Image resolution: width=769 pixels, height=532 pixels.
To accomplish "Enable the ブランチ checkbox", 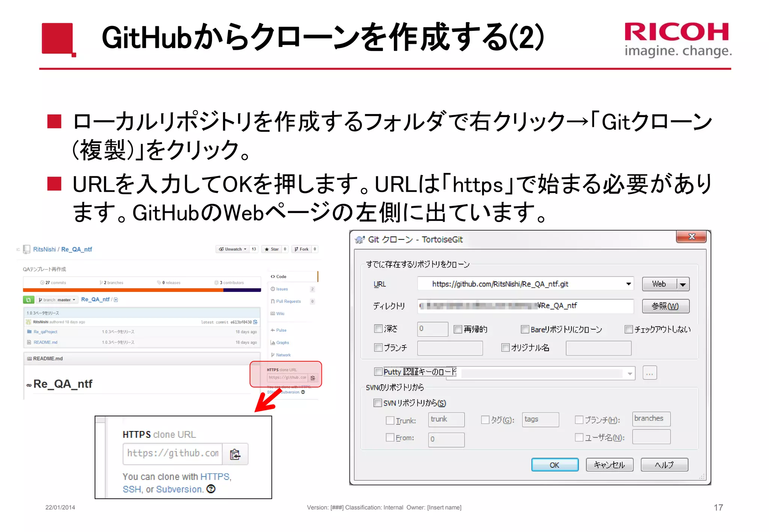I will pos(378,347).
